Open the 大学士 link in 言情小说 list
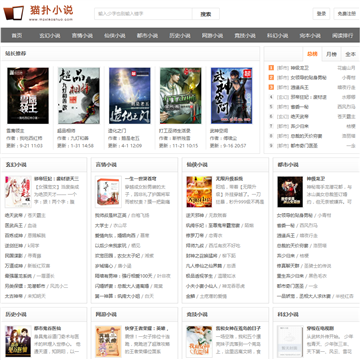Screen dimensions: 360x360 pos(101,225)
